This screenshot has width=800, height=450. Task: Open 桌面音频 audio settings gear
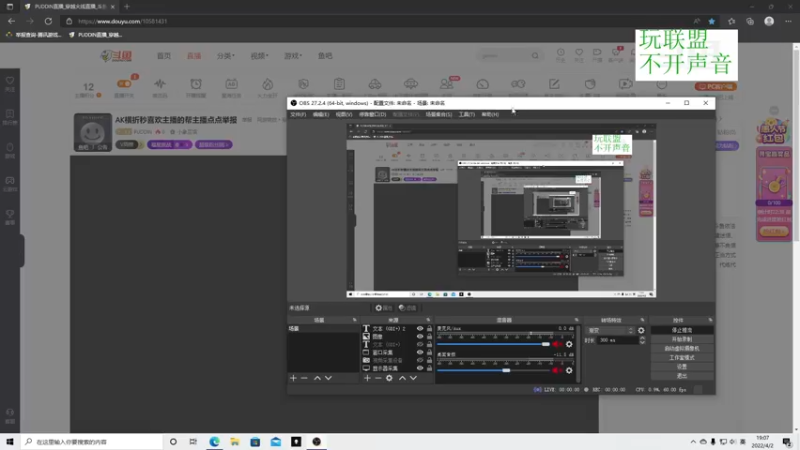click(x=569, y=370)
